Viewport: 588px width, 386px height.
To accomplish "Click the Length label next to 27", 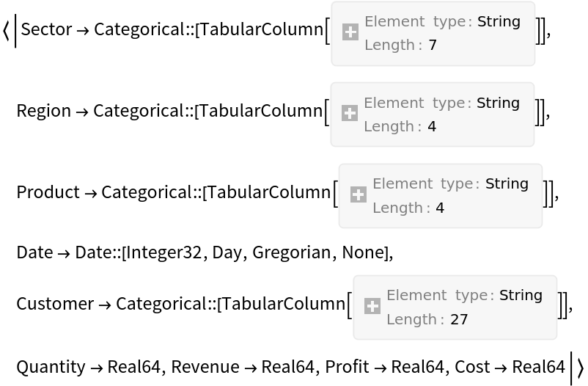I will pyautogui.click(x=412, y=319).
